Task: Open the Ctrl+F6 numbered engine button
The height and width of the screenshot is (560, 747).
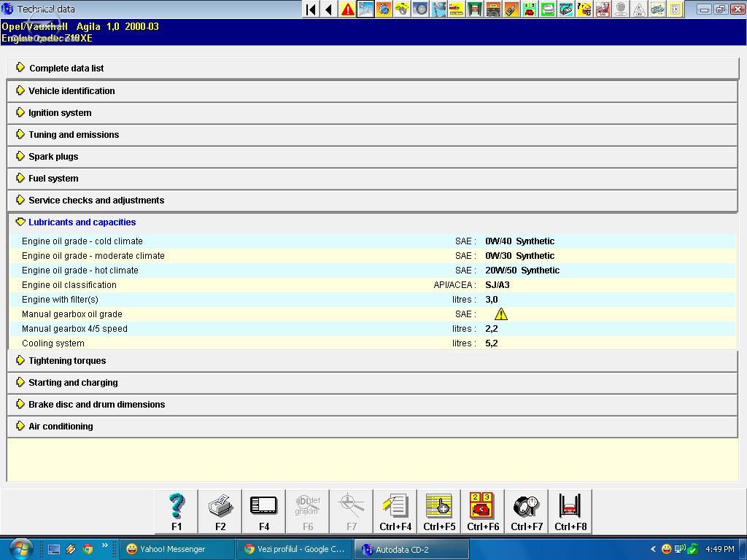Action: coord(483,511)
